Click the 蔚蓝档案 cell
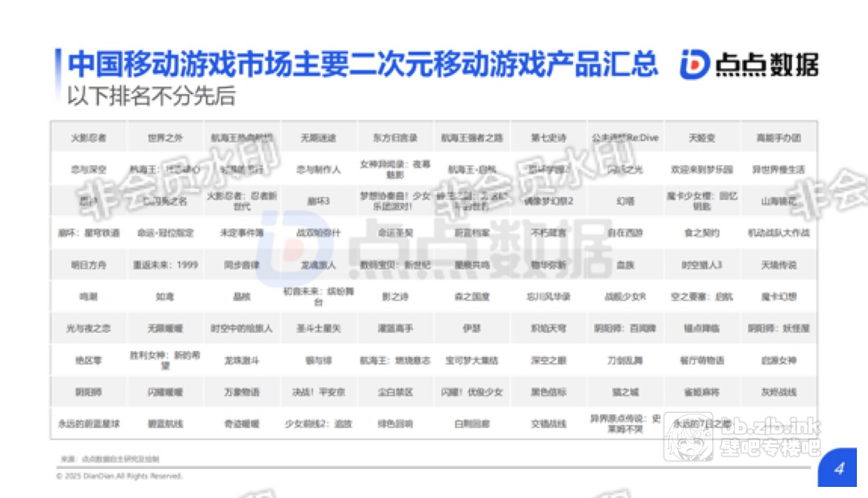Screen dimensions: 868x498 [x=472, y=233]
